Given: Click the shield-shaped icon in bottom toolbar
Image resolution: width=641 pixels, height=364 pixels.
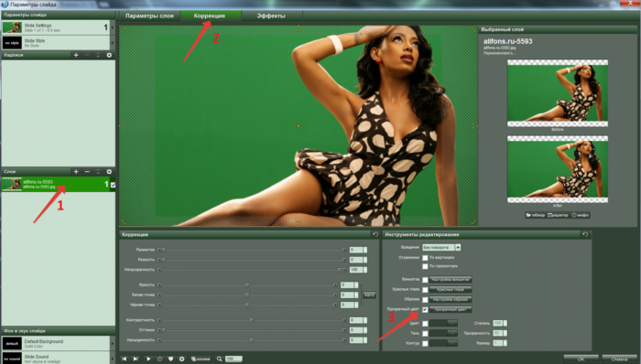Looking at the screenshot, I should pyautogui.click(x=171, y=359).
